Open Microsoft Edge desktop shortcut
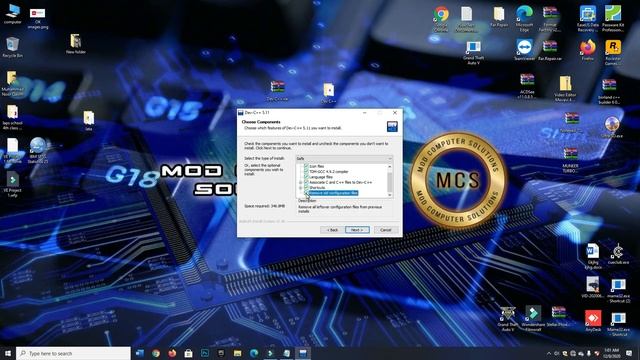The image size is (640, 360). [x=524, y=19]
